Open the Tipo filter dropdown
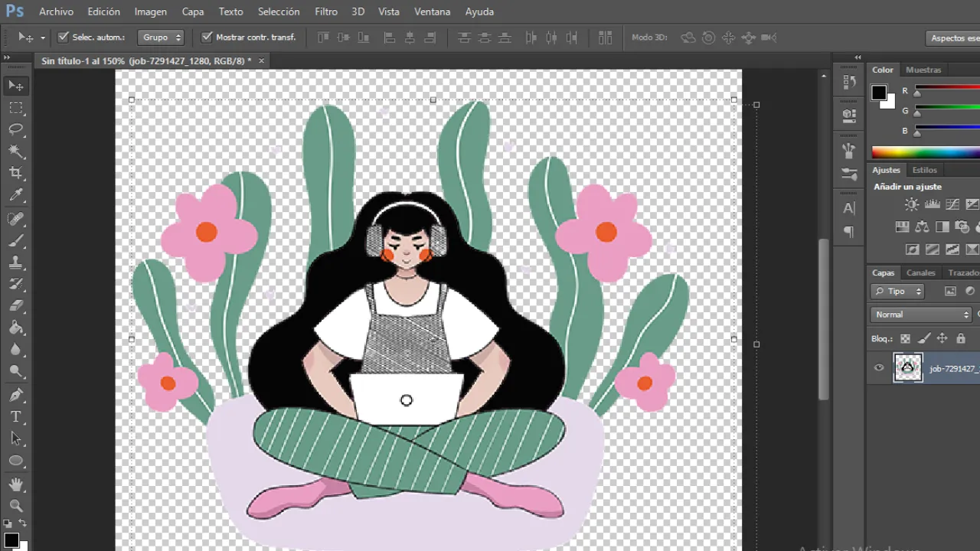The height and width of the screenshot is (551, 980). click(x=897, y=291)
